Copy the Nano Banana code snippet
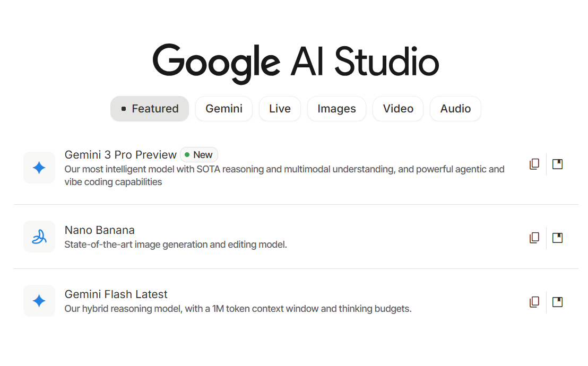588x366 pixels. [x=534, y=238]
